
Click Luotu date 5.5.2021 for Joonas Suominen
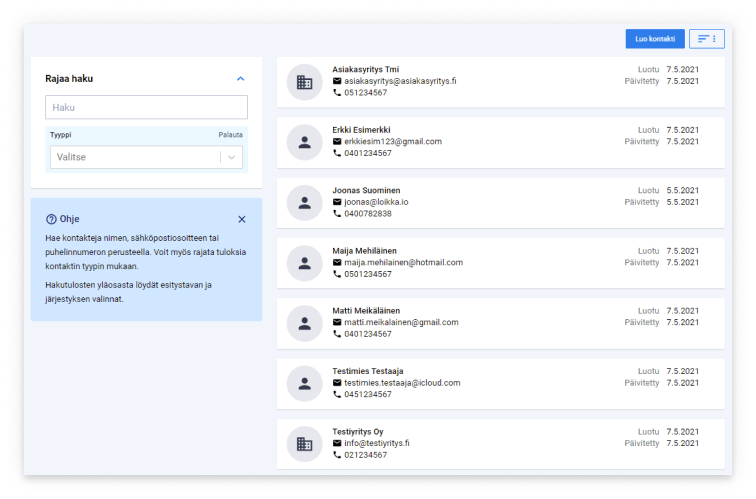point(683,190)
